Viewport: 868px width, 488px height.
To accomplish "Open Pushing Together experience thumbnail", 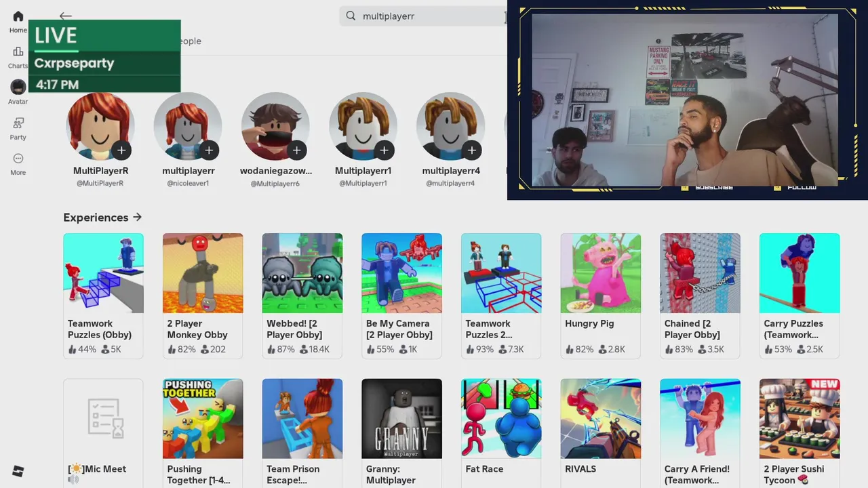I will [203, 418].
